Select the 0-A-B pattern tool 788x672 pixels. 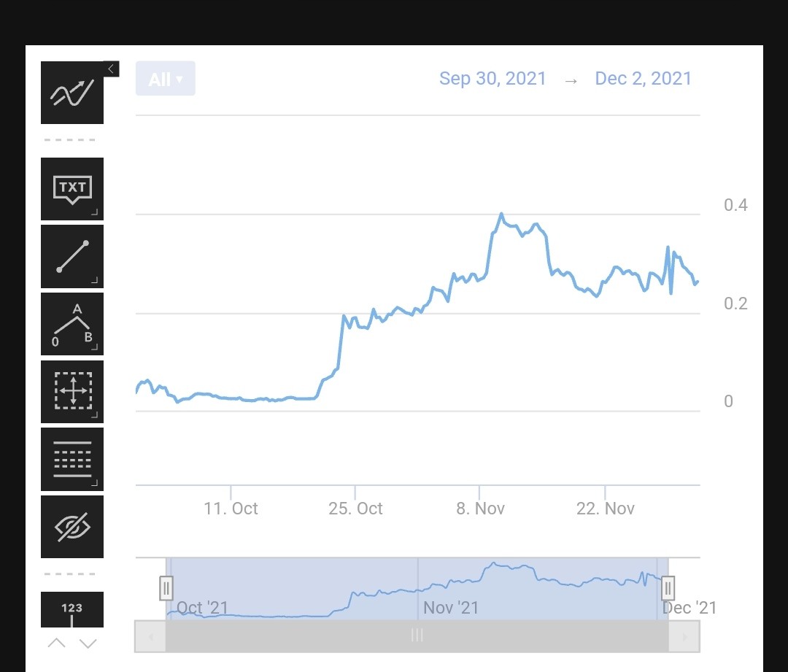click(x=72, y=324)
